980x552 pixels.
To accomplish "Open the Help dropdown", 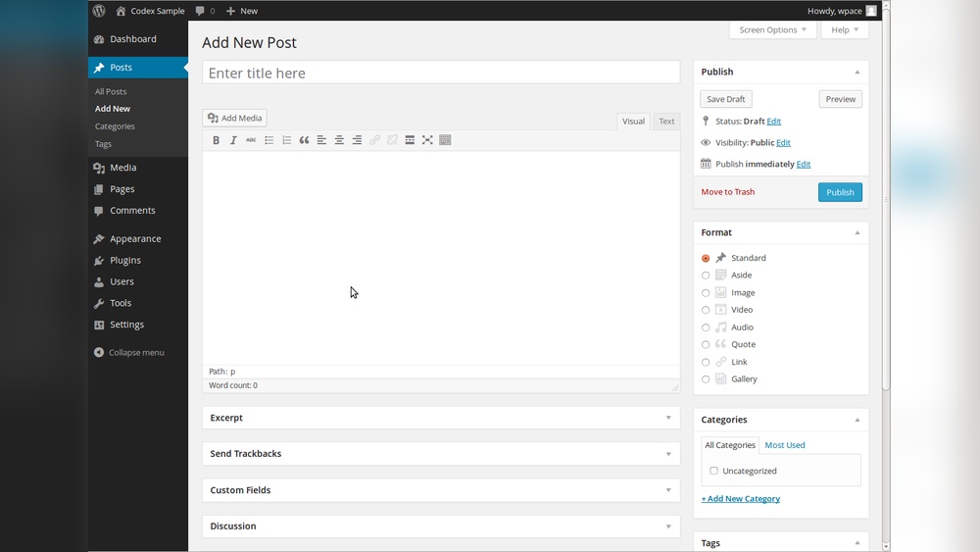I will (x=845, y=30).
